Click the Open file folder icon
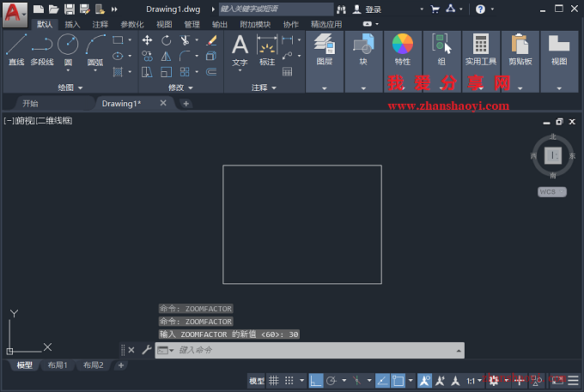 [54, 9]
